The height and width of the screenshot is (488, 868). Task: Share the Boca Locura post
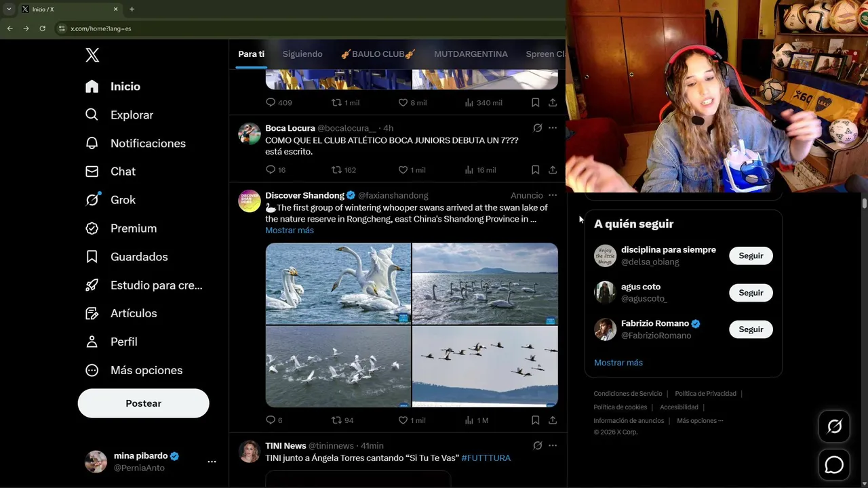click(553, 169)
